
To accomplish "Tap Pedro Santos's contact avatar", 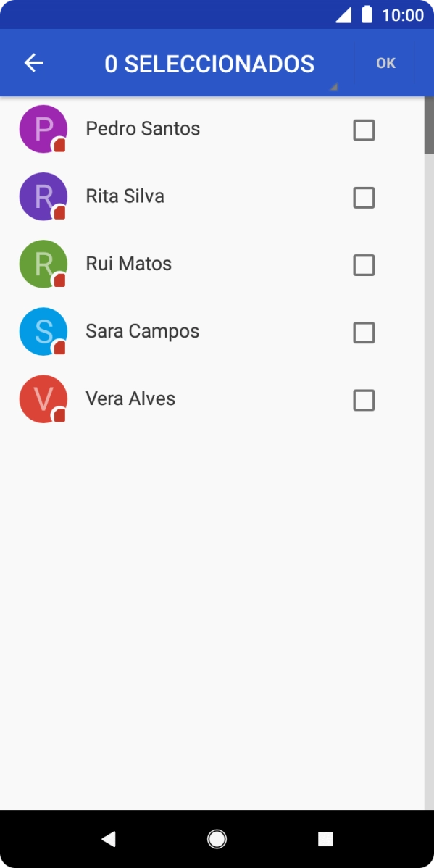I will coord(41,129).
